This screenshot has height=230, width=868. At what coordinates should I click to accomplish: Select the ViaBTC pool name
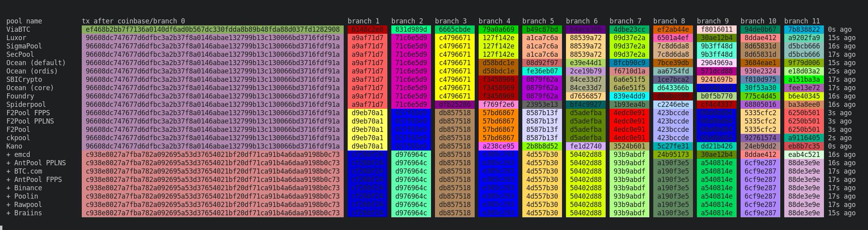click(18, 30)
